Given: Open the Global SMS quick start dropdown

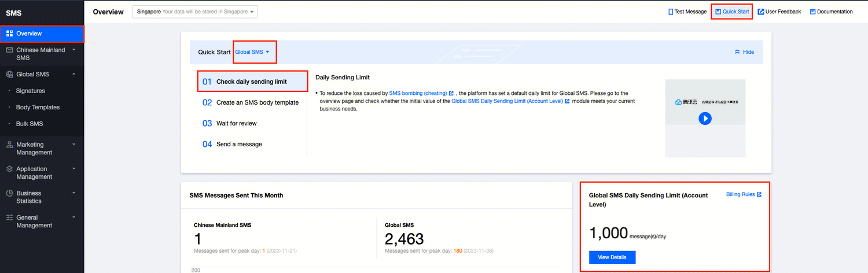Looking at the screenshot, I should (x=252, y=52).
